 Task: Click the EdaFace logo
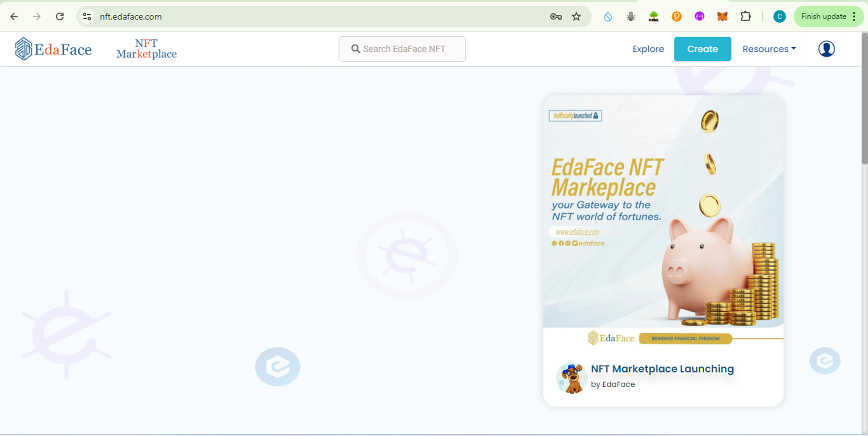point(53,49)
